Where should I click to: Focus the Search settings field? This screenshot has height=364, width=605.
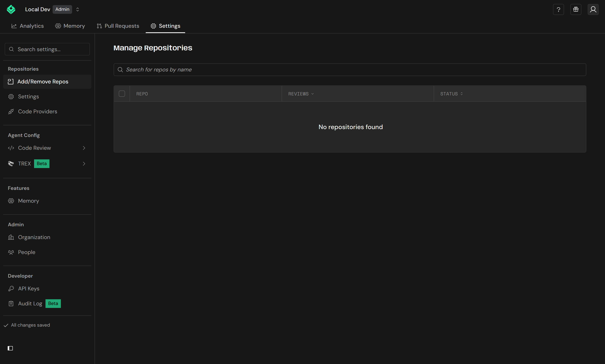[x=47, y=49]
